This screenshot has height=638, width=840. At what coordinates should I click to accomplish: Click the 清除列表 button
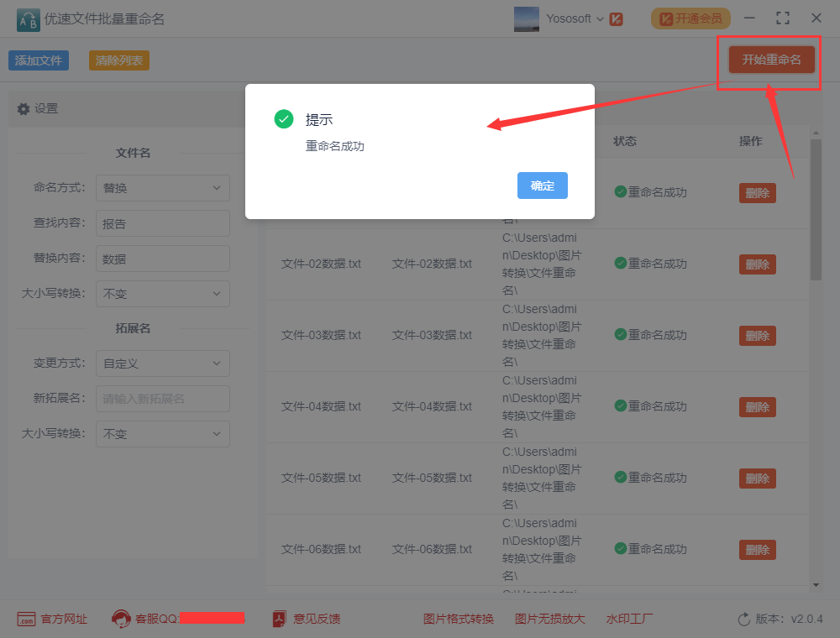119,60
